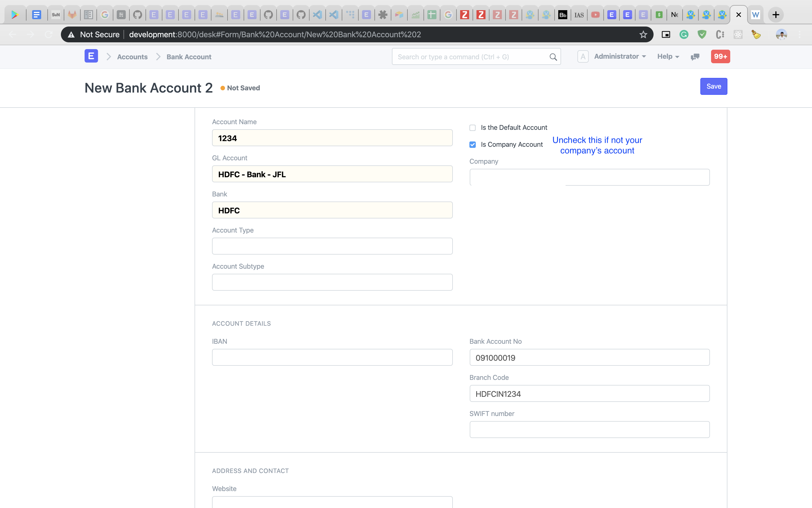
Task: Open the people group icon tab
Action: pyautogui.click(x=219, y=15)
